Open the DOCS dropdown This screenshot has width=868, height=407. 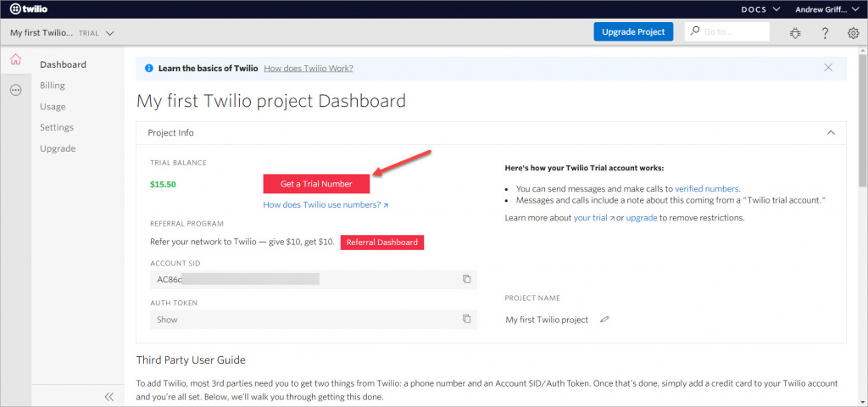click(760, 9)
